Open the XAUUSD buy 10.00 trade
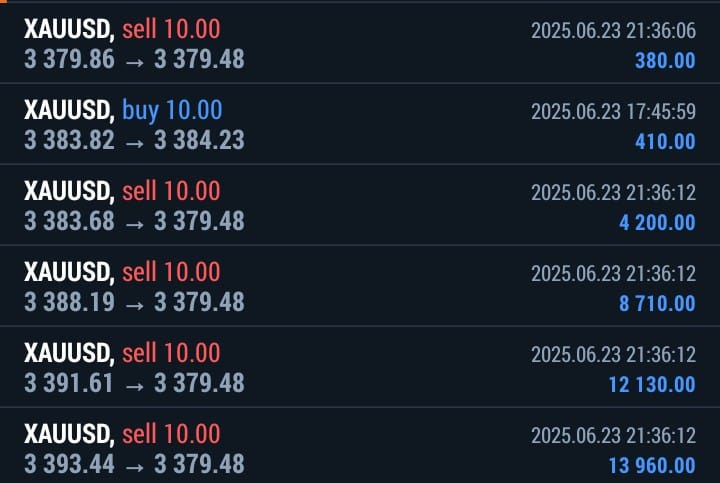This screenshot has height=483, width=720. tap(360, 125)
